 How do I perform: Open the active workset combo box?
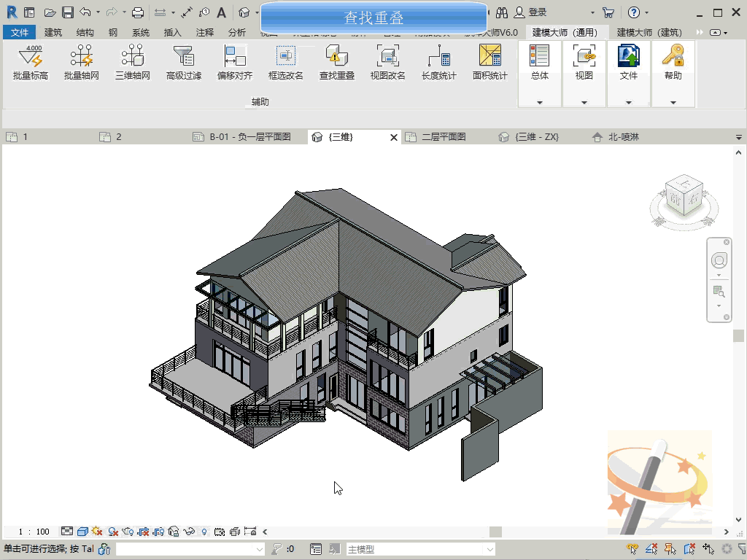[190, 549]
